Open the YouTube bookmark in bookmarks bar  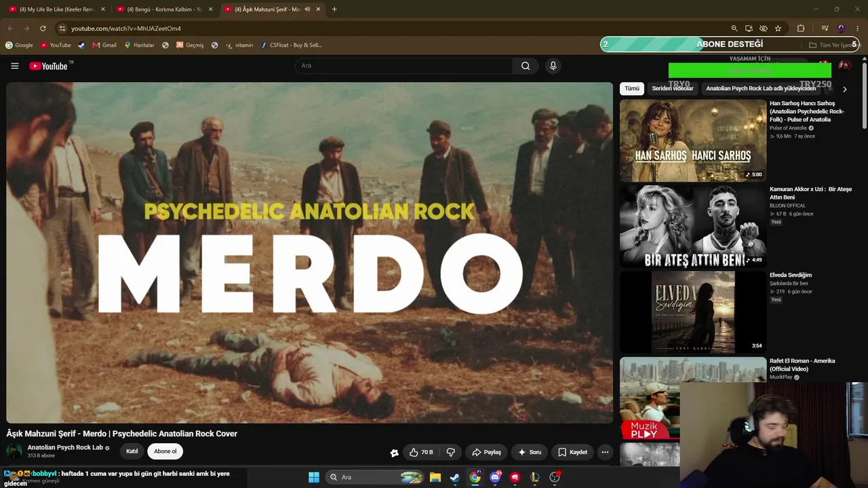point(56,45)
